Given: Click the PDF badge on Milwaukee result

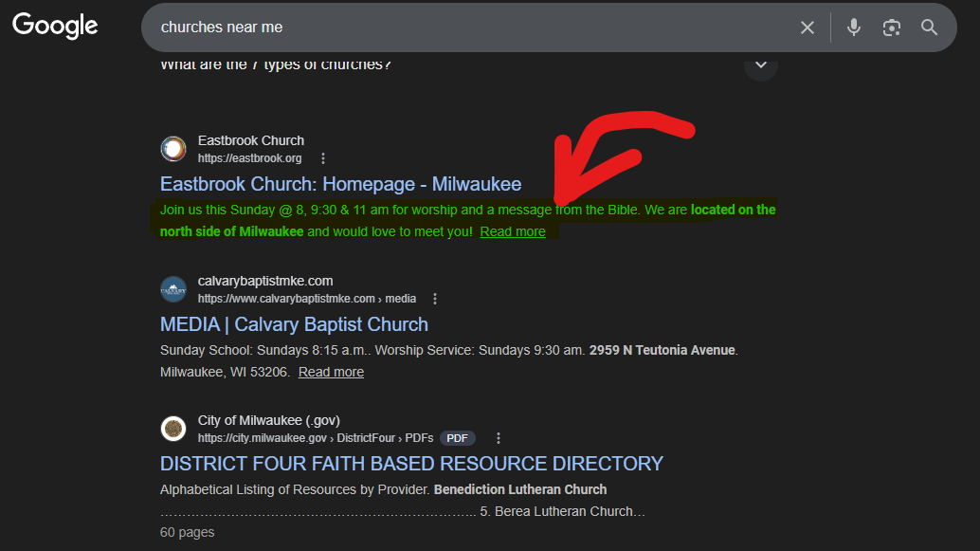Looking at the screenshot, I should [x=457, y=438].
